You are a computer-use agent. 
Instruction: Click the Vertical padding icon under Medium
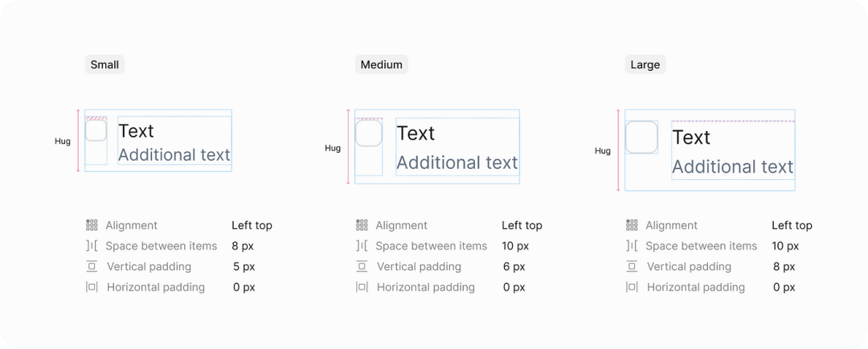(362, 266)
